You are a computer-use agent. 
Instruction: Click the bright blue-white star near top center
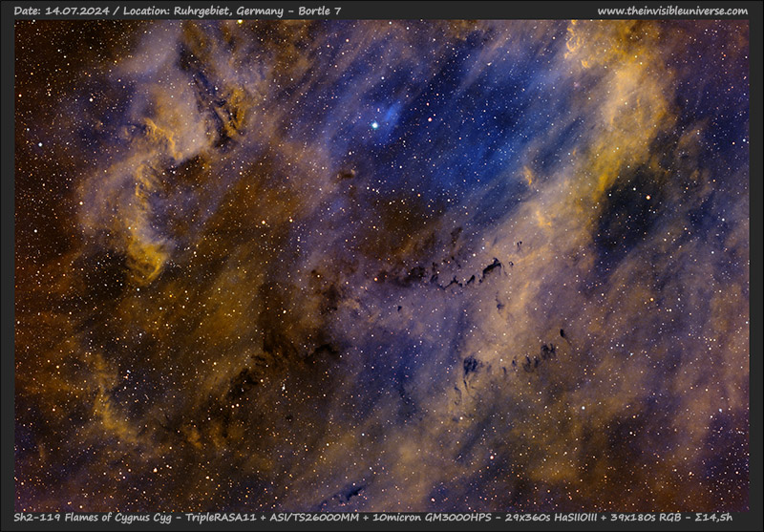point(375,124)
